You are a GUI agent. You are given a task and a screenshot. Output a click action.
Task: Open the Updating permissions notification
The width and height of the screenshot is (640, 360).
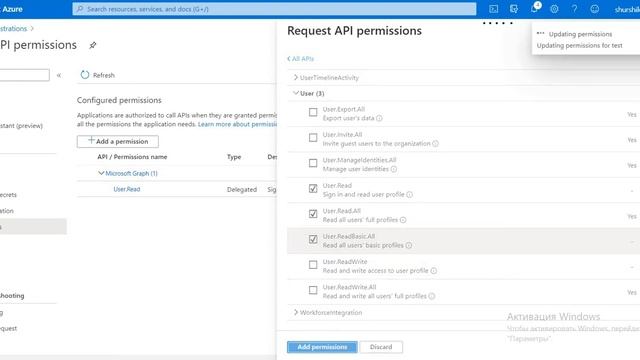pos(586,40)
